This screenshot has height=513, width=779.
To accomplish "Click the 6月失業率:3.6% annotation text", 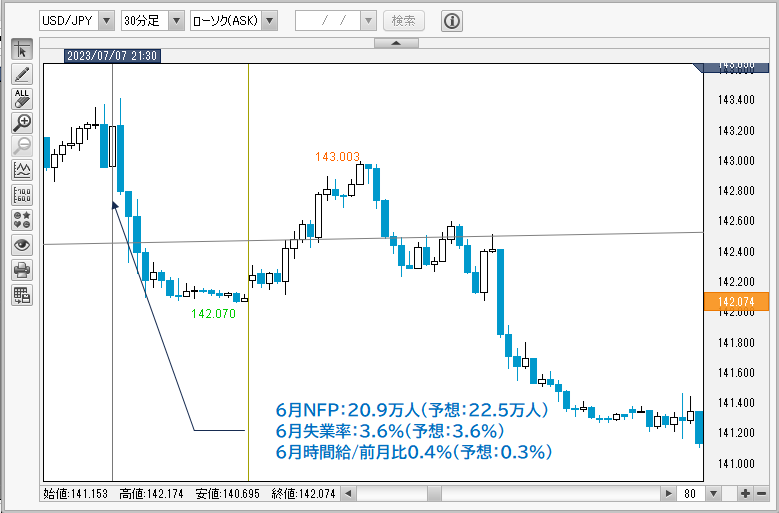I will pyautogui.click(x=390, y=431).
